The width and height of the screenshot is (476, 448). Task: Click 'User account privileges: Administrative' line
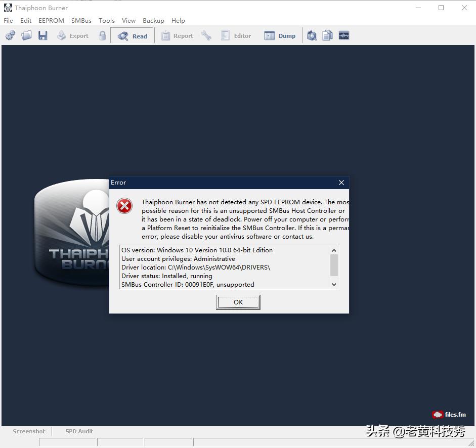click(178, 258)
